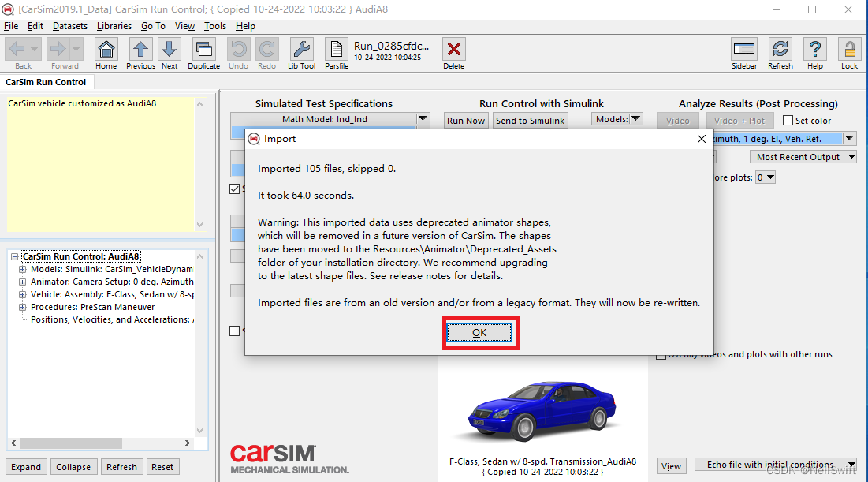This screenshot has height=482, width=868.
Task: Expand the Procedures: PreScan Maneuver node
Action: [x=23, y=307]
